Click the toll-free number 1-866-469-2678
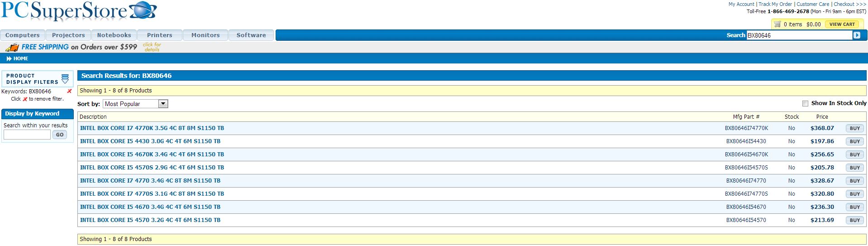Screen dimensions: 868x246 788,11
